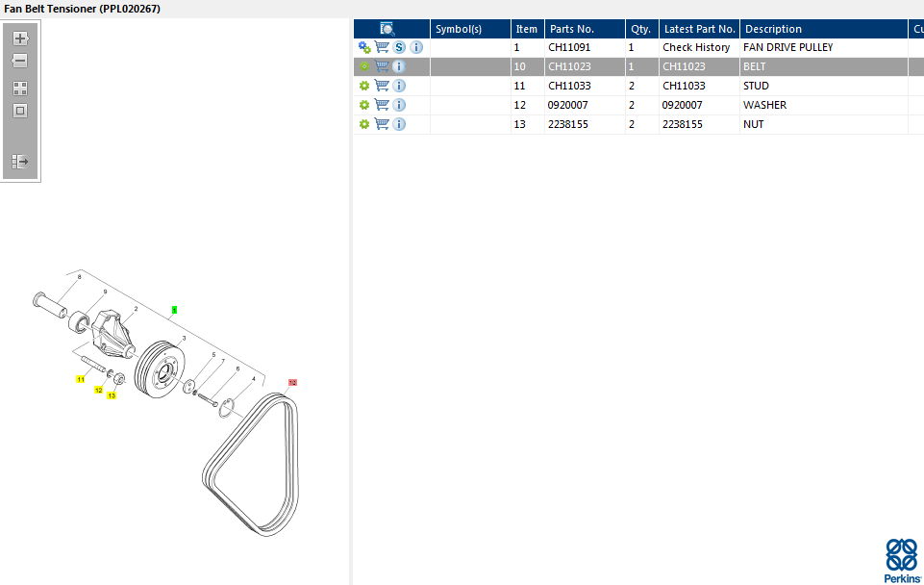Zoom in on the parts diagram

[x=20, y=38]
